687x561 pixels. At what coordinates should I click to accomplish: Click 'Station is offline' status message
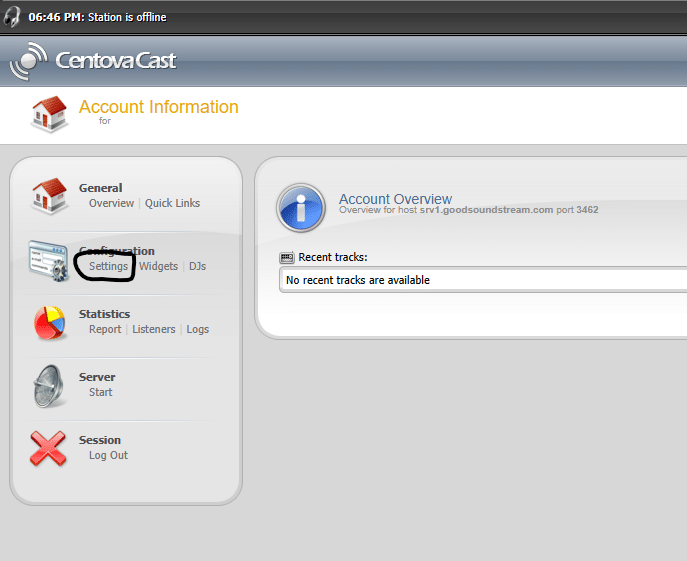point(127,17)
